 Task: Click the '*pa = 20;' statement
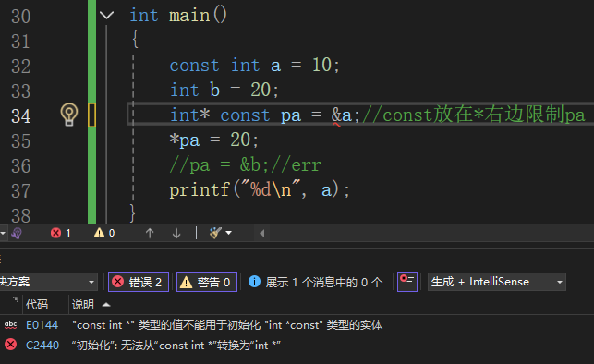coord(214,140)
